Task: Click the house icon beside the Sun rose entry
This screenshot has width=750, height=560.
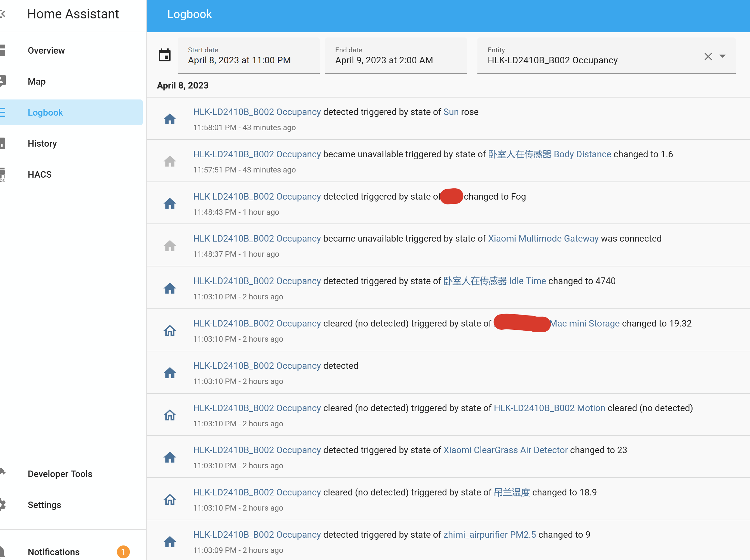Action: pos(170,119)
